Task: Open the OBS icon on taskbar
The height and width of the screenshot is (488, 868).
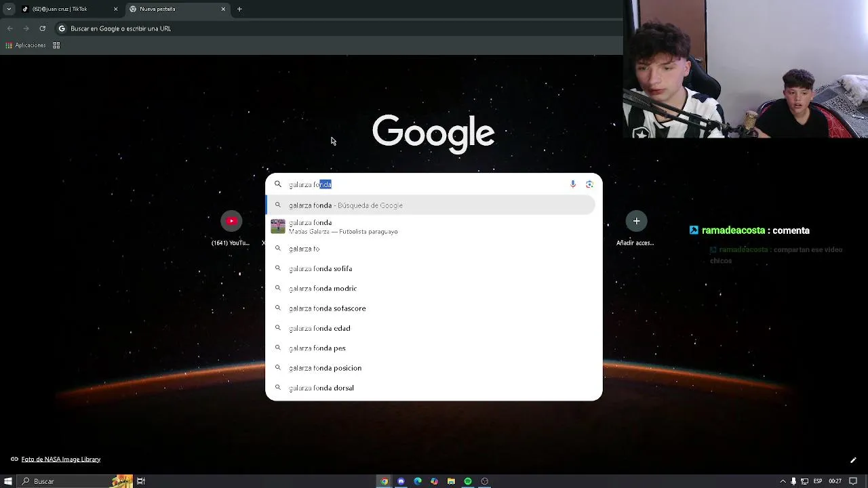Action: tap(484, 481)
